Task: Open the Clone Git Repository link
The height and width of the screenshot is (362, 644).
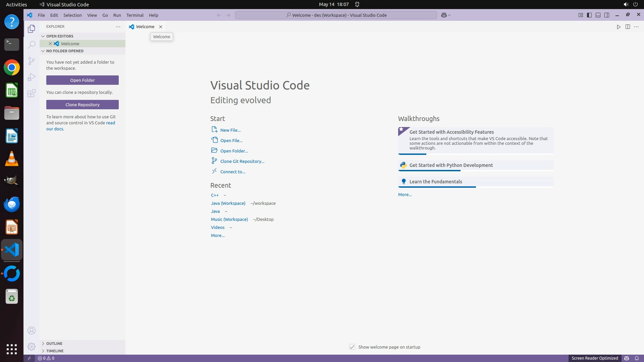Action: (242, 161)
